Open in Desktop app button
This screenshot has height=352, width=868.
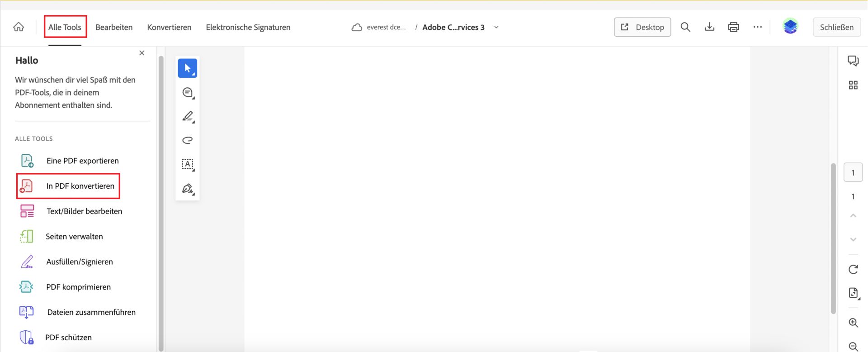point(642,27)
